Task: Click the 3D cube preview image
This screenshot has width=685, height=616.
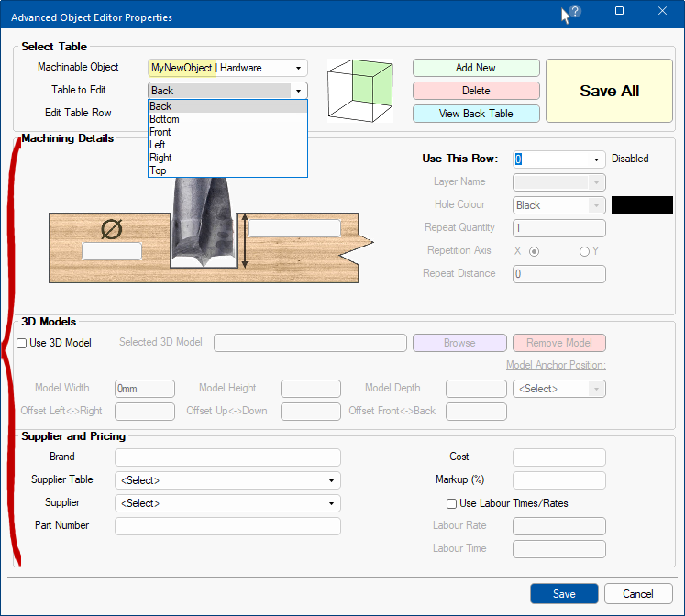Action: (x=361, y=91)
